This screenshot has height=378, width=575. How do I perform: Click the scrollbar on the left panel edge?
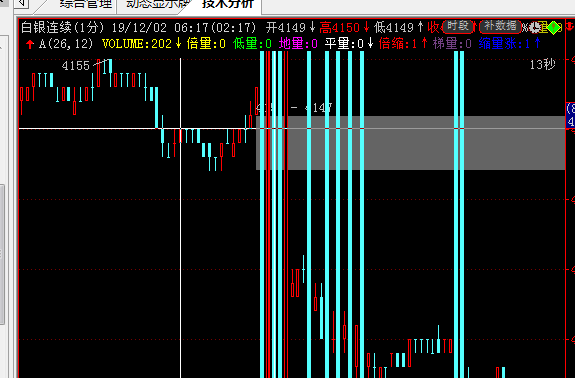[x=2, y=255]
